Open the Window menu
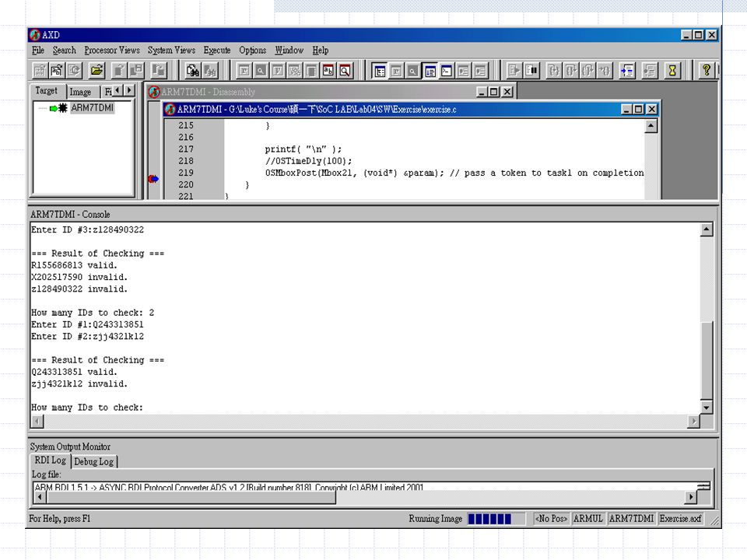747x560 pixels. coord(289,51)
